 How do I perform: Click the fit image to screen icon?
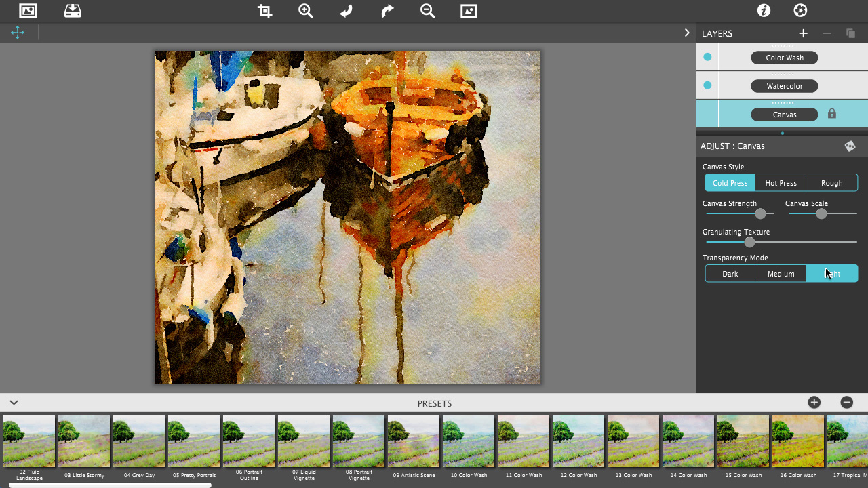click(469, 11)
